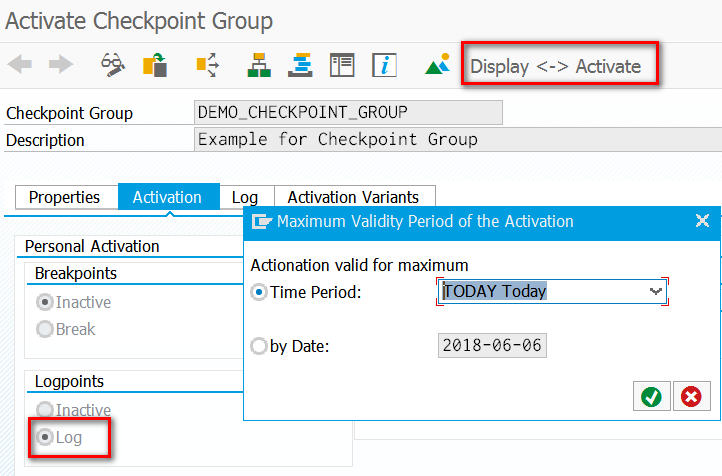This screenshot has width=722, height=476.
Task: Open the object hierarchy tree icon
Action: click(x=259, y=65)
